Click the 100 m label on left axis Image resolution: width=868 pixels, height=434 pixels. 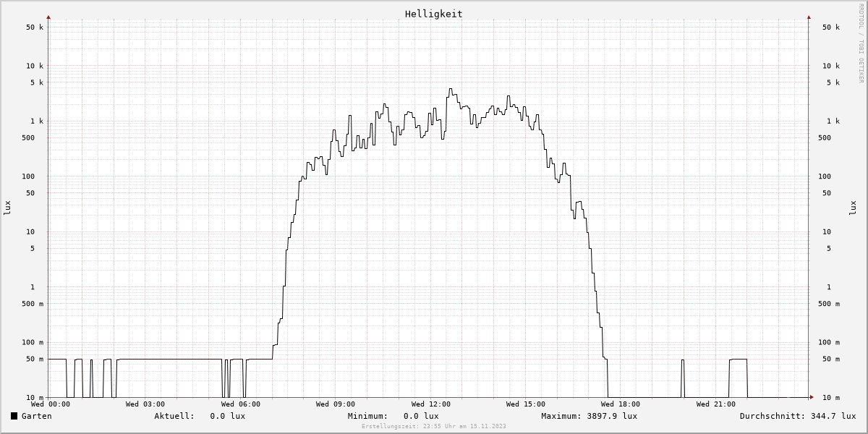(33, 343)
